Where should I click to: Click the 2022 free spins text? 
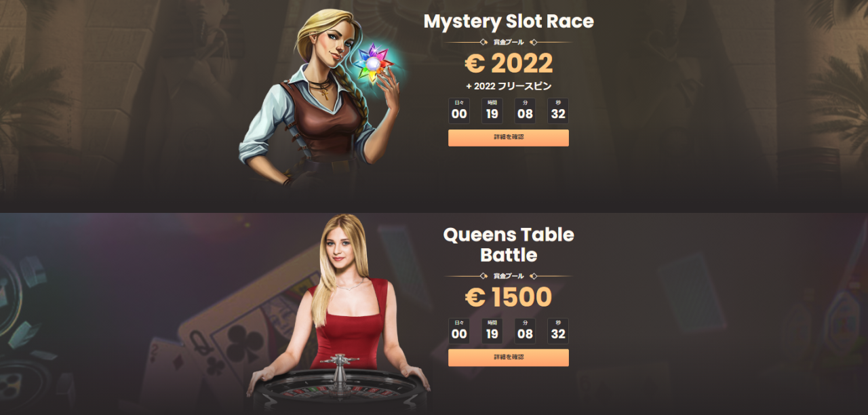(x=509, y=86)
